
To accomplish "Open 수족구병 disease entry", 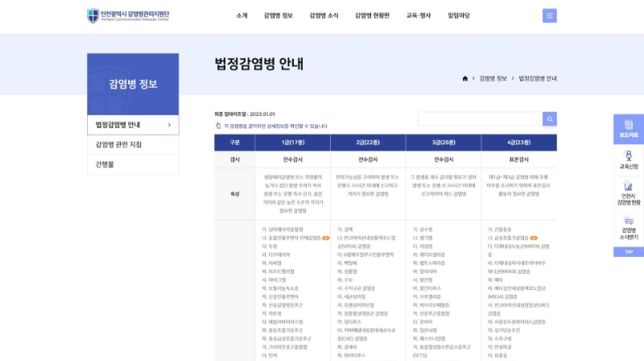I will click(x=500, y=338).
